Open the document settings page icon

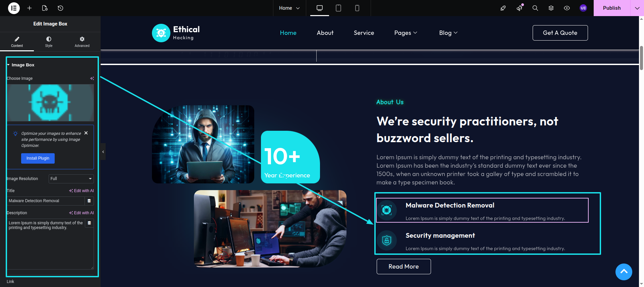pos(45,8)
